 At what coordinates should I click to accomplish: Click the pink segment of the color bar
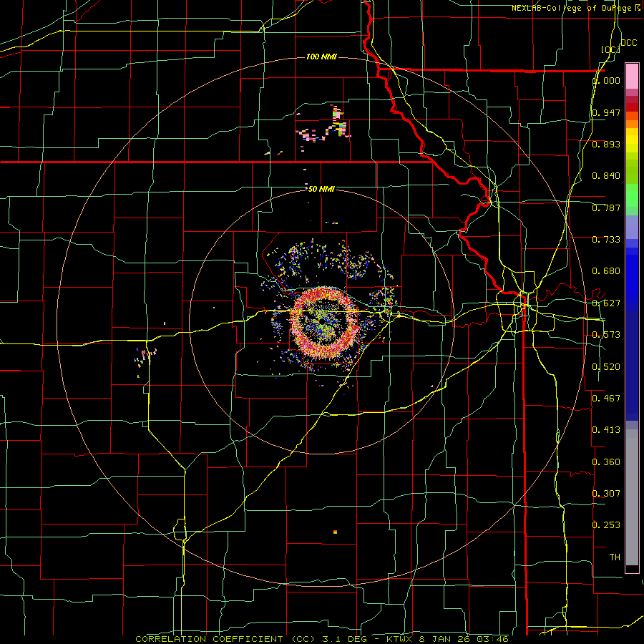(632, 76)
